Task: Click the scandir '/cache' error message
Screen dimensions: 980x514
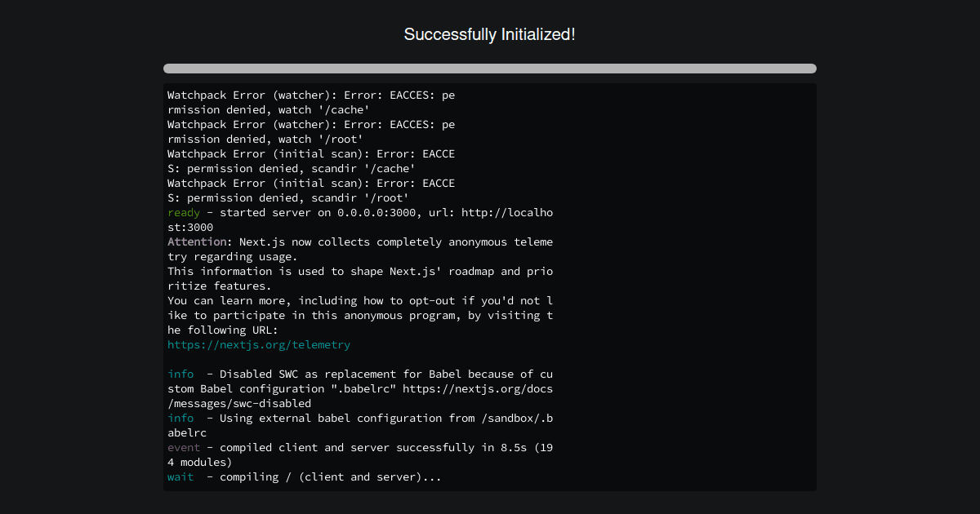Action: (290, 168)
